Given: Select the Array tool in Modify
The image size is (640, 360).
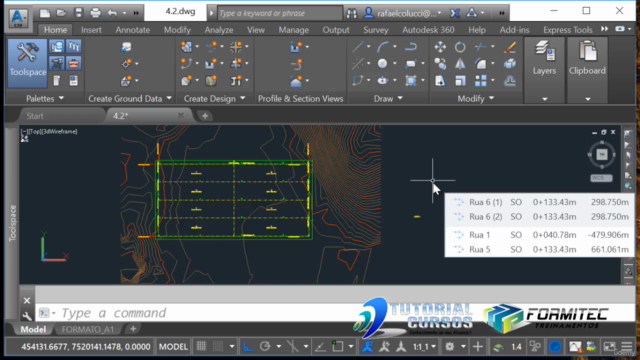Looking at the screenshot, I should click(x=480, y=81).
